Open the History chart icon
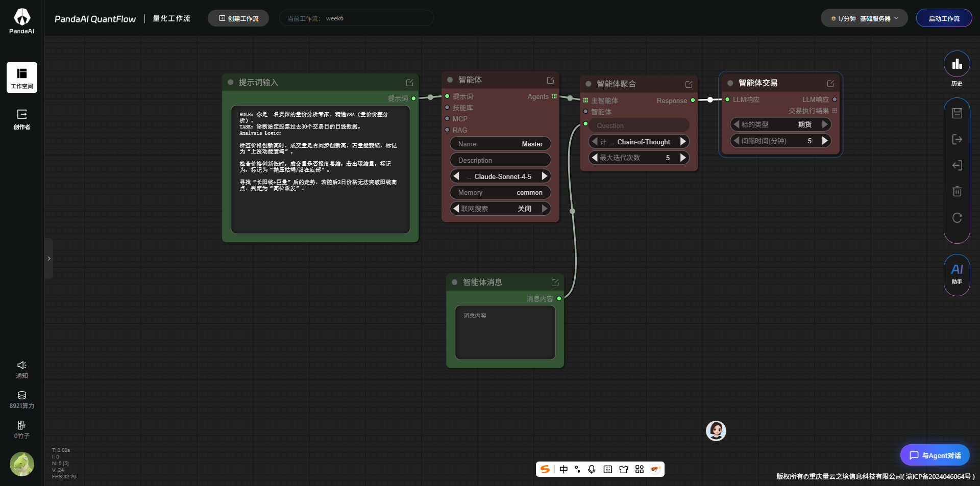The image size is (980, 486). [x=957, y=64]
